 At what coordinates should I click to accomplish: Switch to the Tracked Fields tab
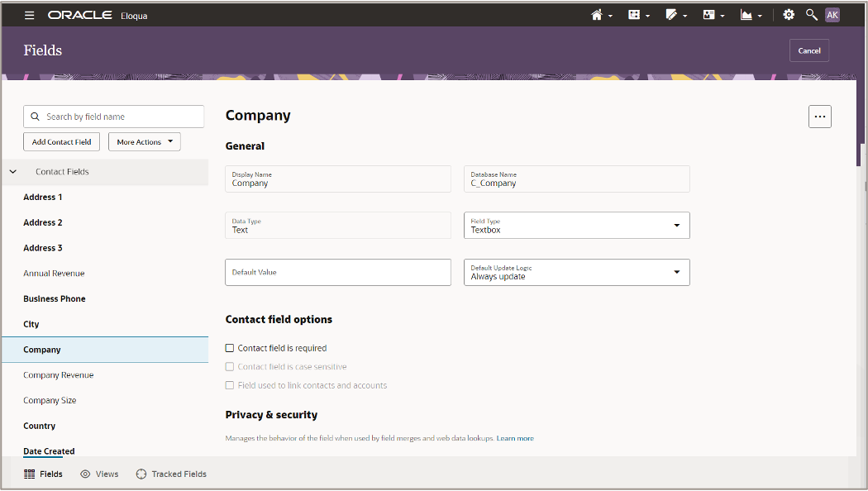point(171,474)
